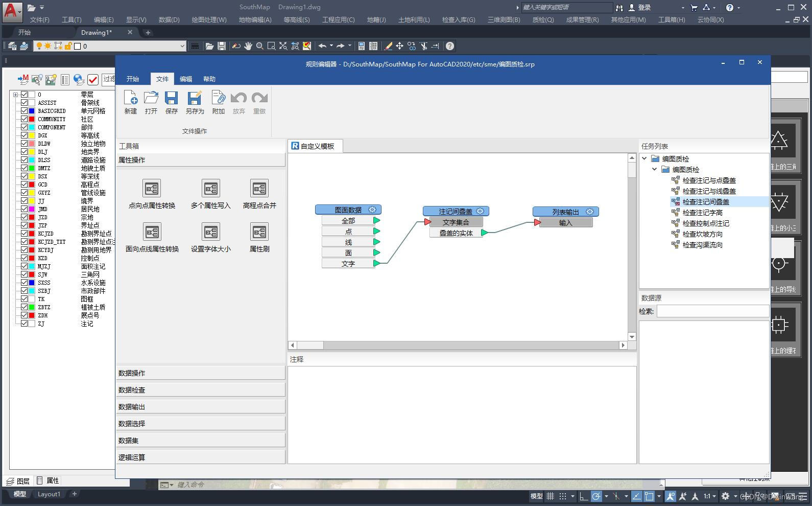Expand the 0 layer tree node

point(16,95)
